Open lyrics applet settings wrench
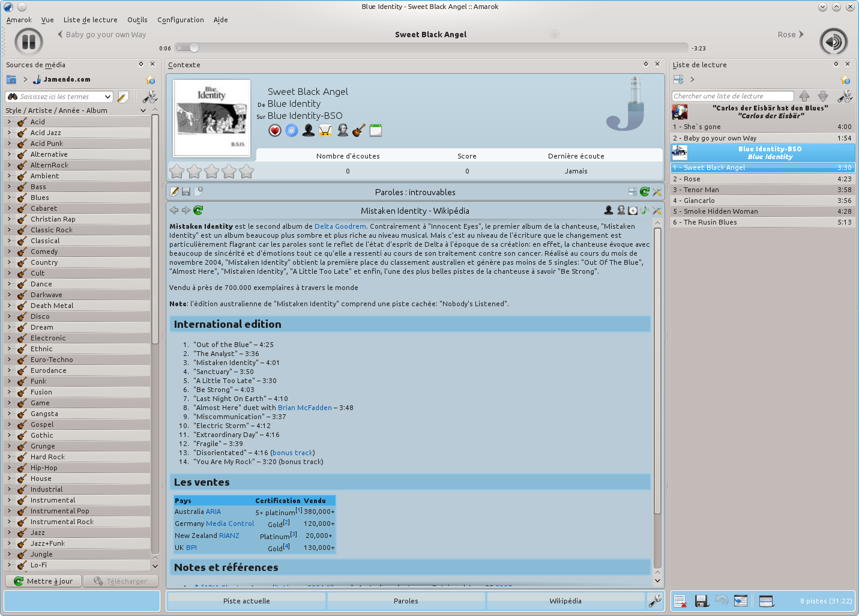Image resolution: width=859 pixels, height=616 pixels. [x=657, y=192]
